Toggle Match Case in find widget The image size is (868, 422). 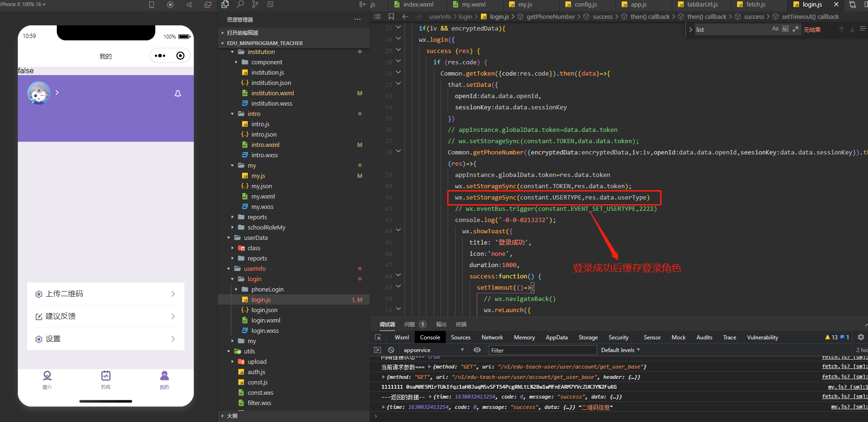click(775, 29)
